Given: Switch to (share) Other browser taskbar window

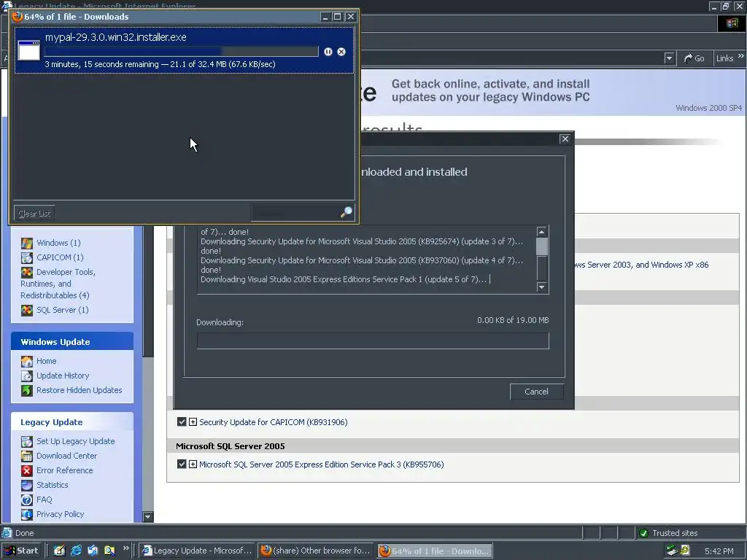Looking at the screenshot, I should click(315, 551).
